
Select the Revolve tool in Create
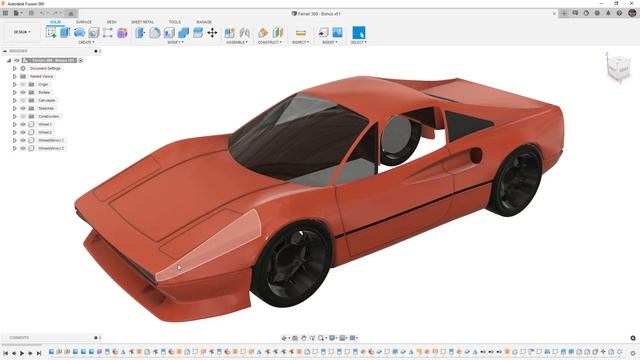tap(80, 33)
